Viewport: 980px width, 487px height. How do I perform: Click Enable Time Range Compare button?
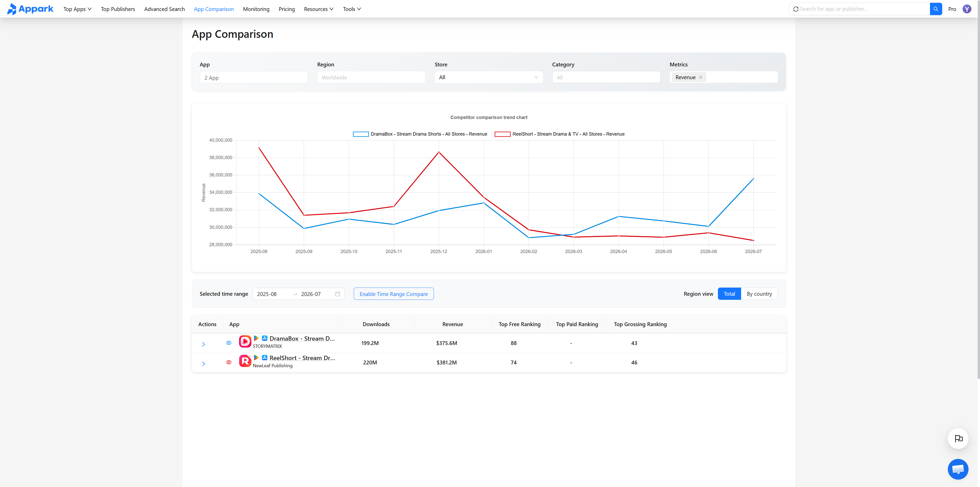tap(394, 294)
